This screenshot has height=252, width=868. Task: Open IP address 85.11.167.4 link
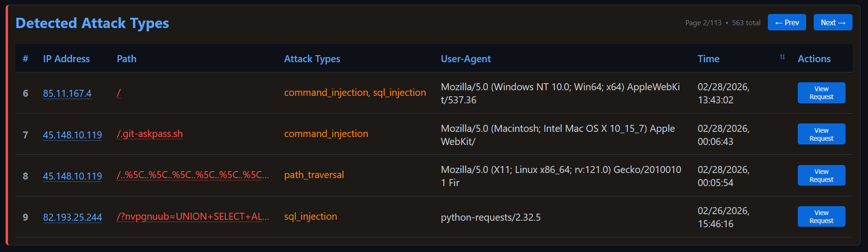(67, 94)
